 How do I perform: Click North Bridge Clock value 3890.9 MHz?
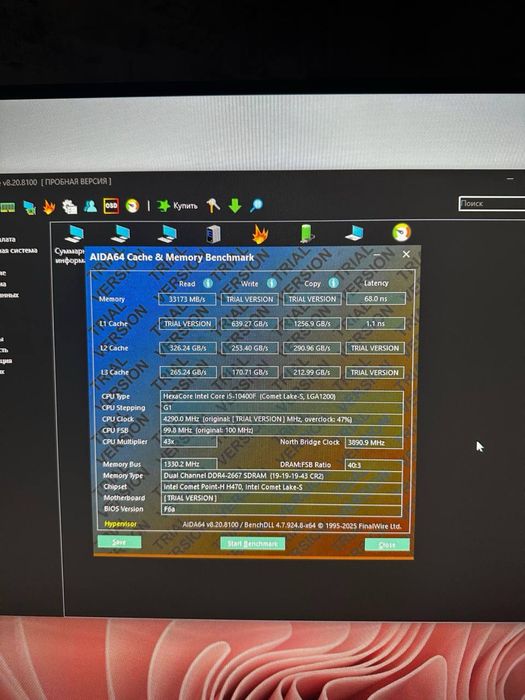374,442
